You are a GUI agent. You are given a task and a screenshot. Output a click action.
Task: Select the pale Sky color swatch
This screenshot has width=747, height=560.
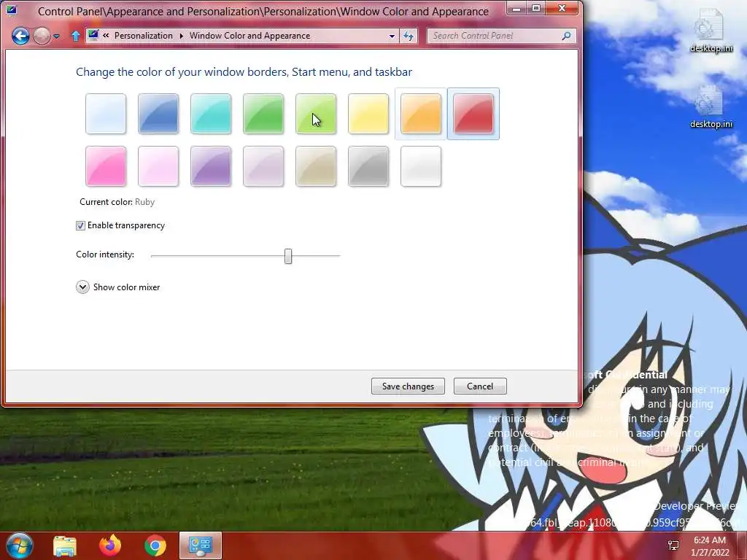106,114
